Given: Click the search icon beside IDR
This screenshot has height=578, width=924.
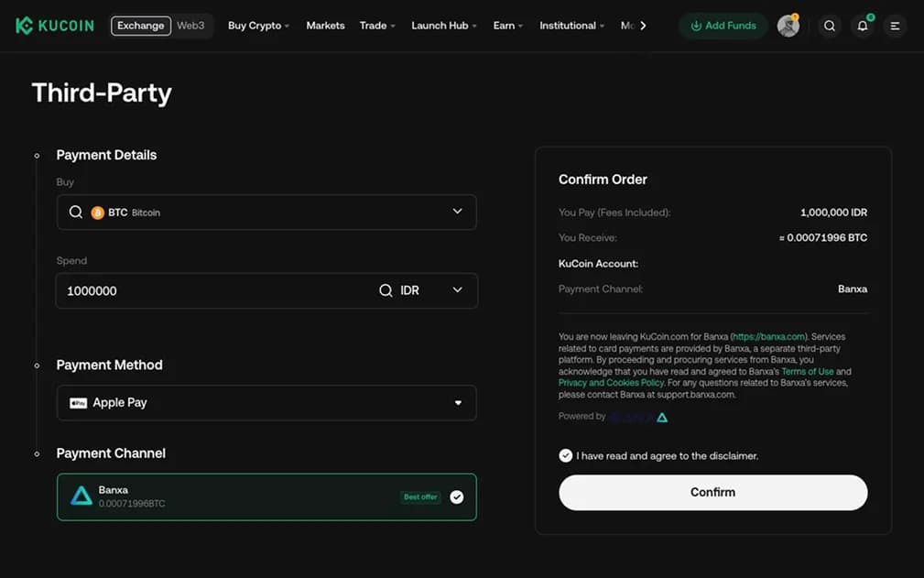Looking at the screenshot, I should pyautogui.click(x=386, y=290).
